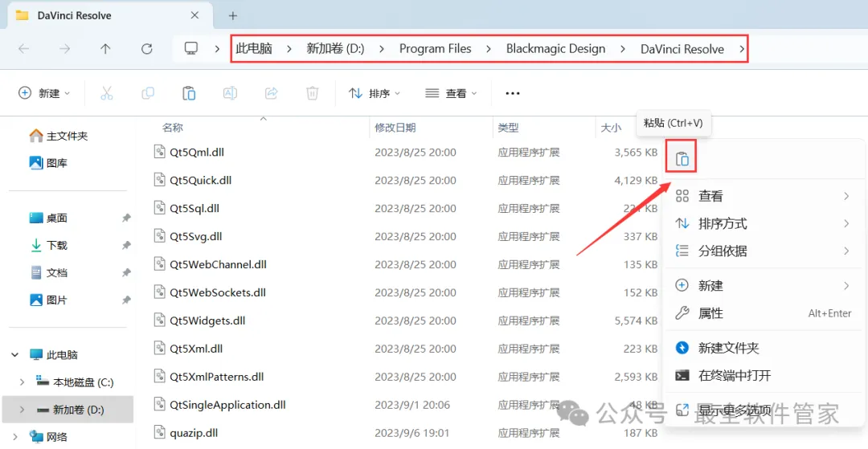This screenshot has width=868, height=449.
Task: Select 新建 in the context menu
Action: coord(764,286)
